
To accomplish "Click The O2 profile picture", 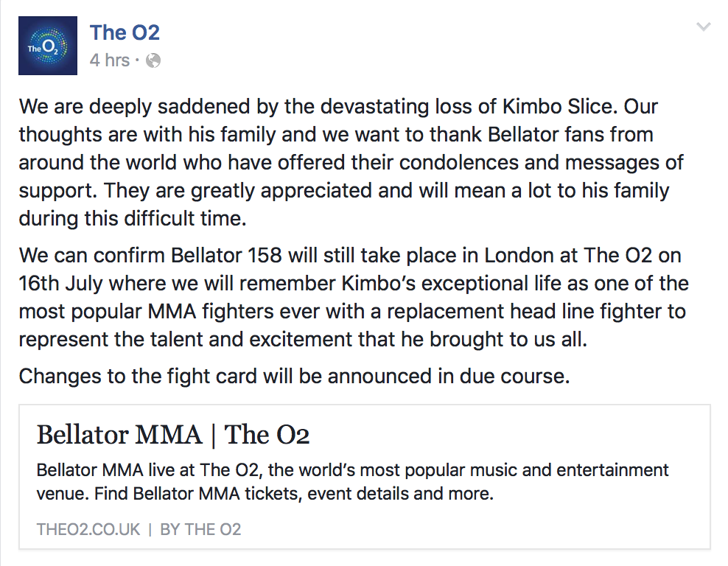I will point(47,46).
